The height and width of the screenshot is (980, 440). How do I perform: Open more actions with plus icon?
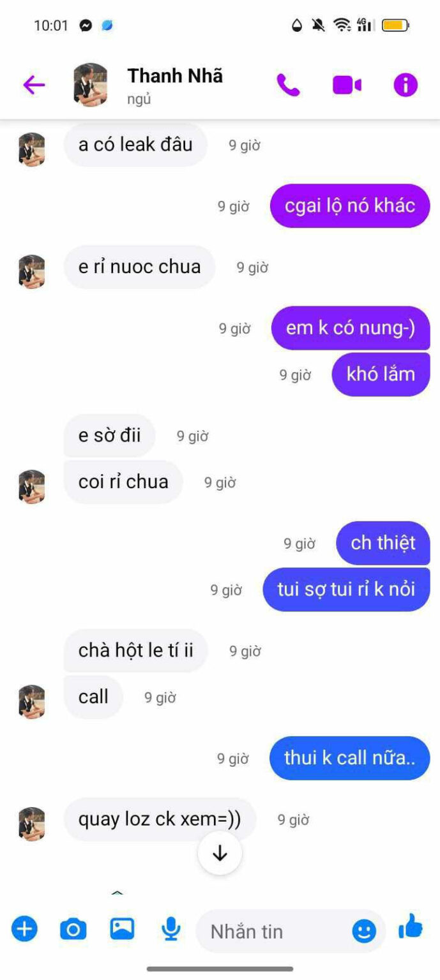pyautogui.click(x=24, y=929)
